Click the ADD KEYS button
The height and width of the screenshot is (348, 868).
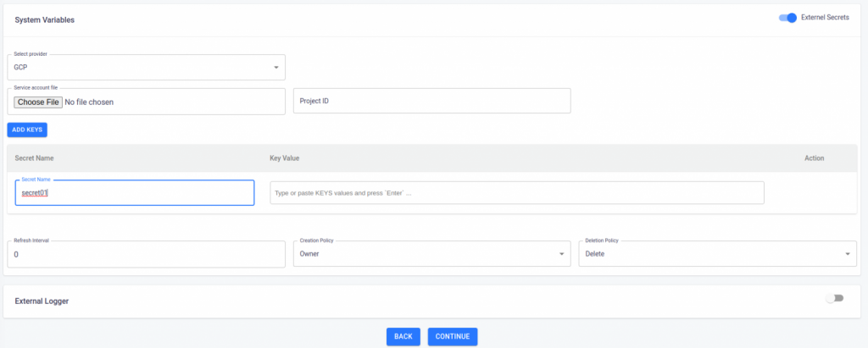coord(27,130)
